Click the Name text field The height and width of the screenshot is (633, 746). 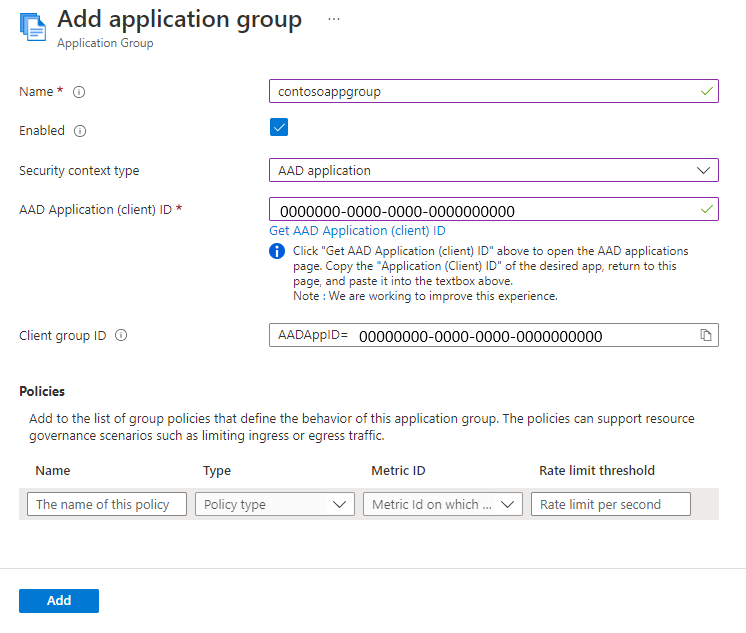coord(483,91)
